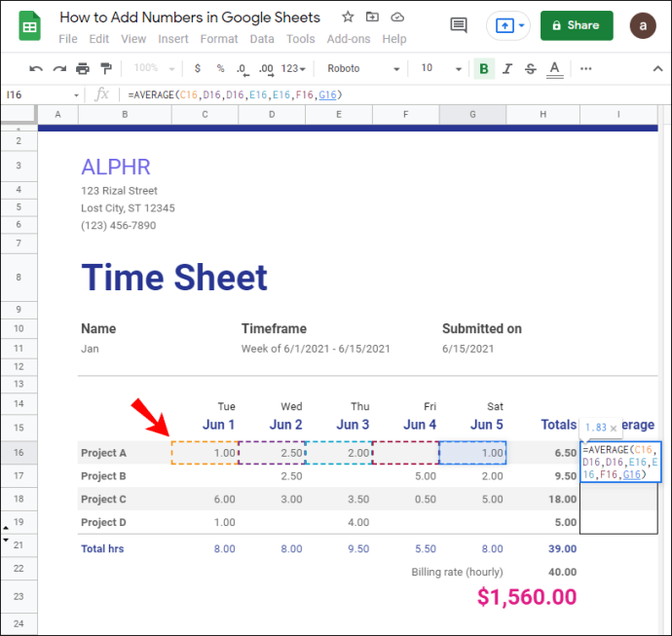Open the Roboto font dropdown
Viewport: 672px width, 636px height.
[362, 68]
